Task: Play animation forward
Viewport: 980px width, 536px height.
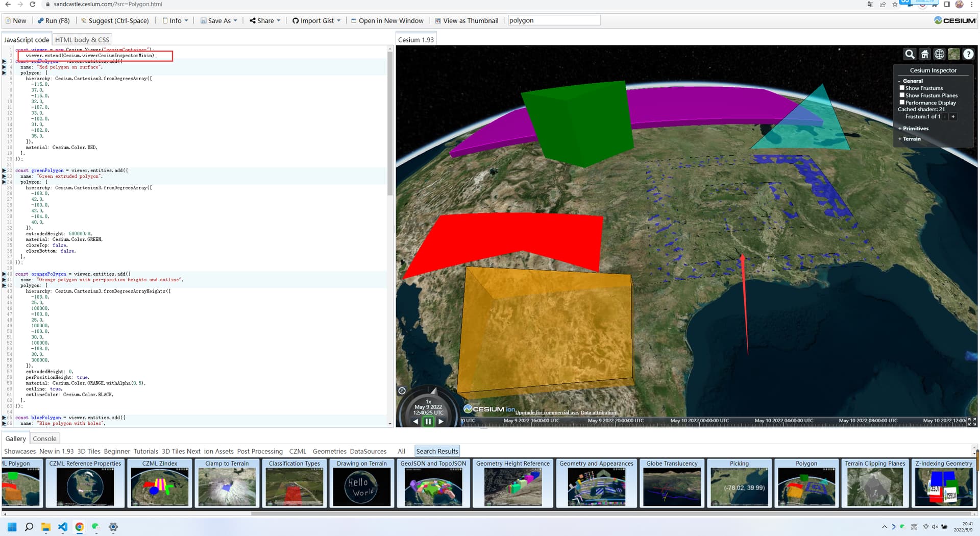Action: click(441, 422)
